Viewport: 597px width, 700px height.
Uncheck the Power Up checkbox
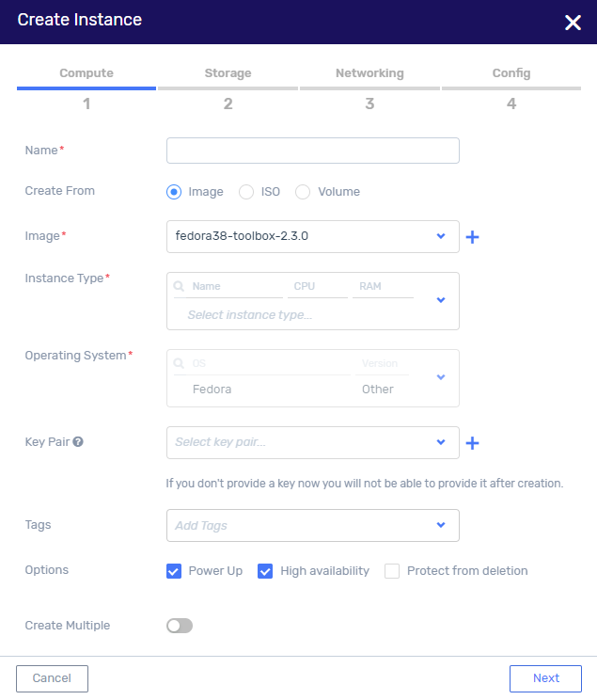pyautogui.click(x=174, y=571)
